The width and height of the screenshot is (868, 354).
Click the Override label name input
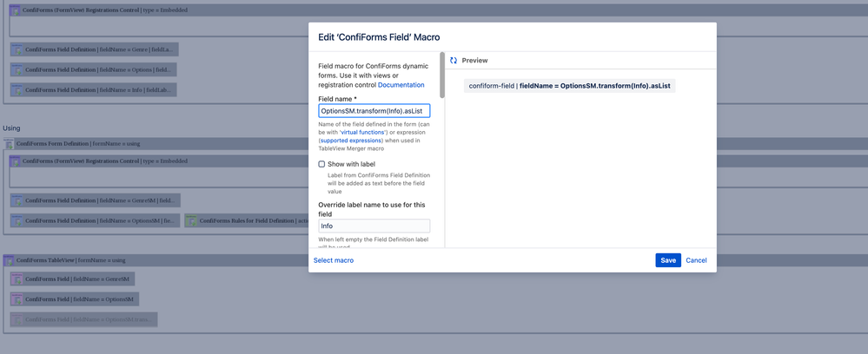[x=374, y=226]
